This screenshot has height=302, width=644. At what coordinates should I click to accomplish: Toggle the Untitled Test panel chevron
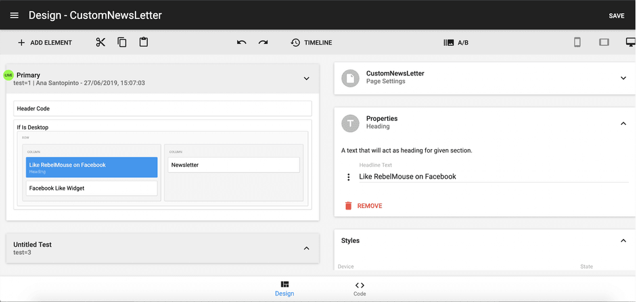(x=306, y=248)
